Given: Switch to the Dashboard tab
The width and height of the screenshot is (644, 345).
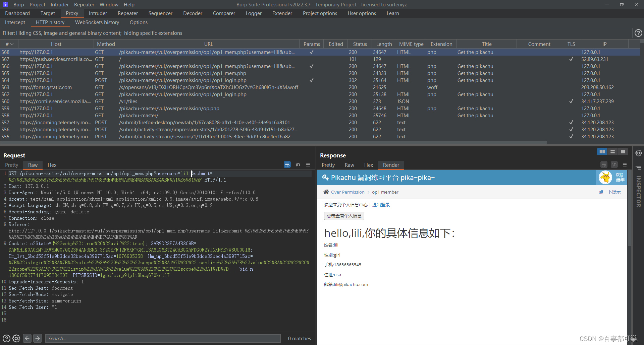Looking at the screenshot, I should 17,13.
